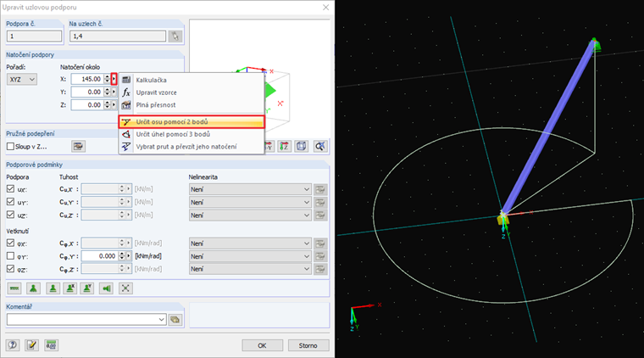Cancel the dialog with Storno
The height and width of the screenshot is (358, 644).
coord(308,345)
